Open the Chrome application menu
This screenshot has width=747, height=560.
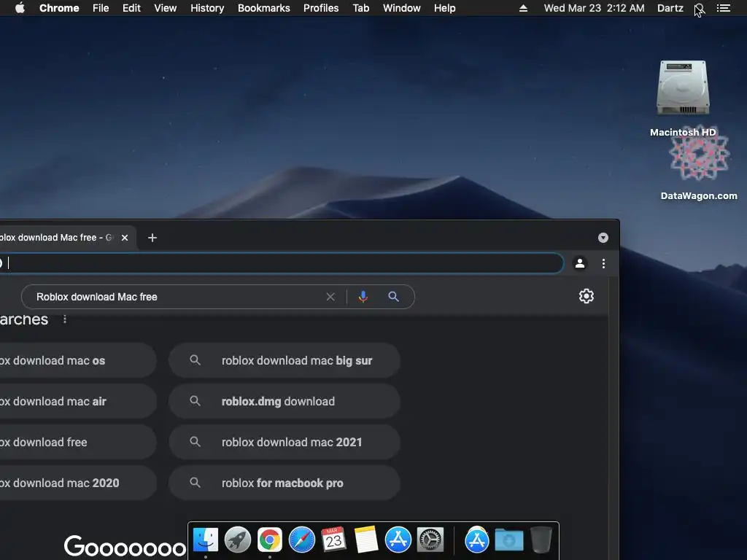pos(59,8)
